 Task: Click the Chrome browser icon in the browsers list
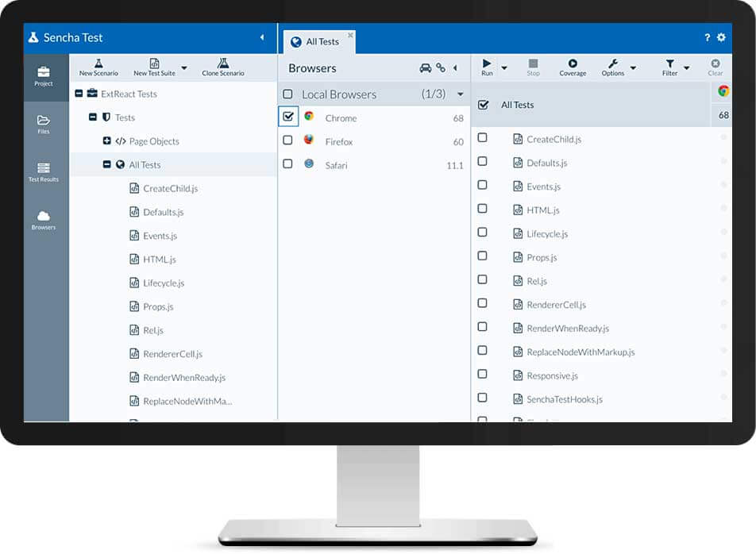309,116
